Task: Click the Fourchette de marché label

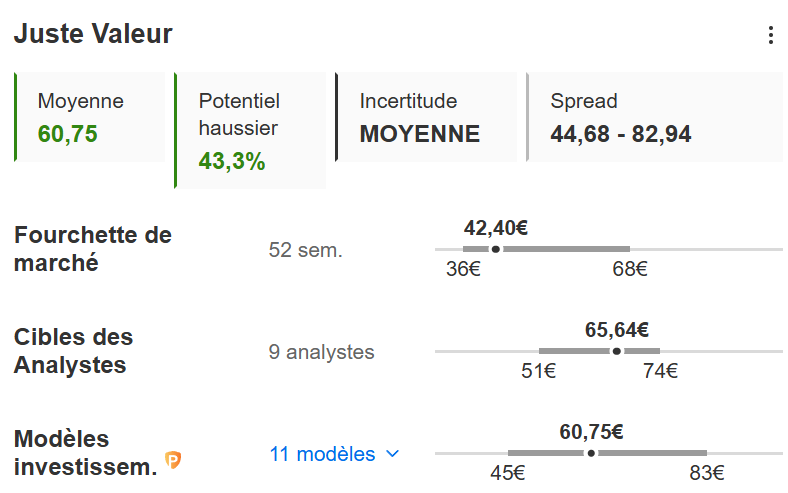Action: 93,249
